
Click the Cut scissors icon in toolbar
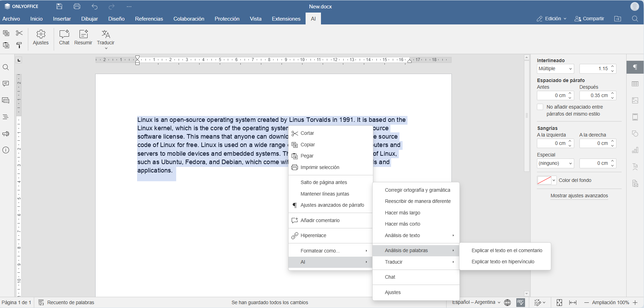pyautogui.click(x=19, y=33)
